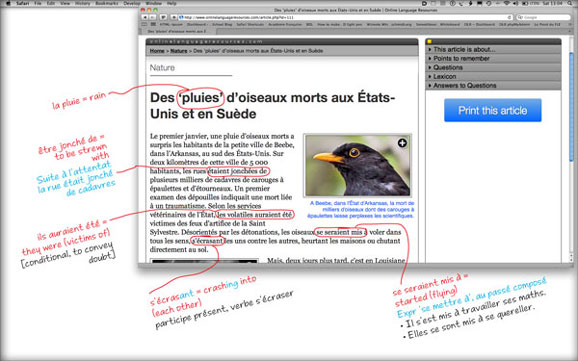Click the volume icon in menu bar

[x=515, y=3]
